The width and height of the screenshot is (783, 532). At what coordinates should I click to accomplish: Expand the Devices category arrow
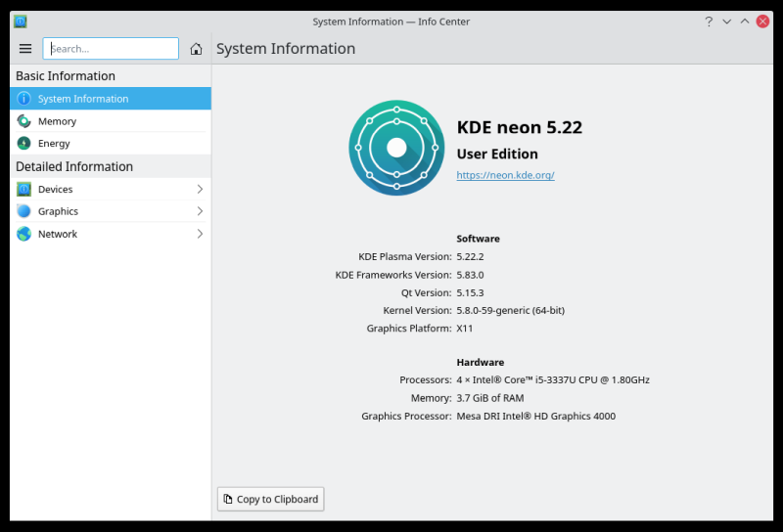(200, 190)
